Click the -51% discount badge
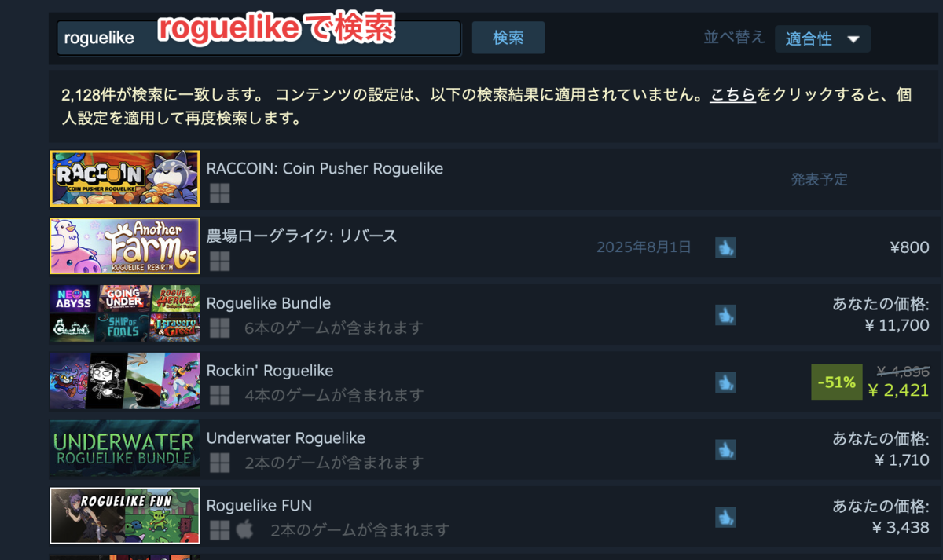The width and height of the screenshot is (943, 560). pos(836,382)
